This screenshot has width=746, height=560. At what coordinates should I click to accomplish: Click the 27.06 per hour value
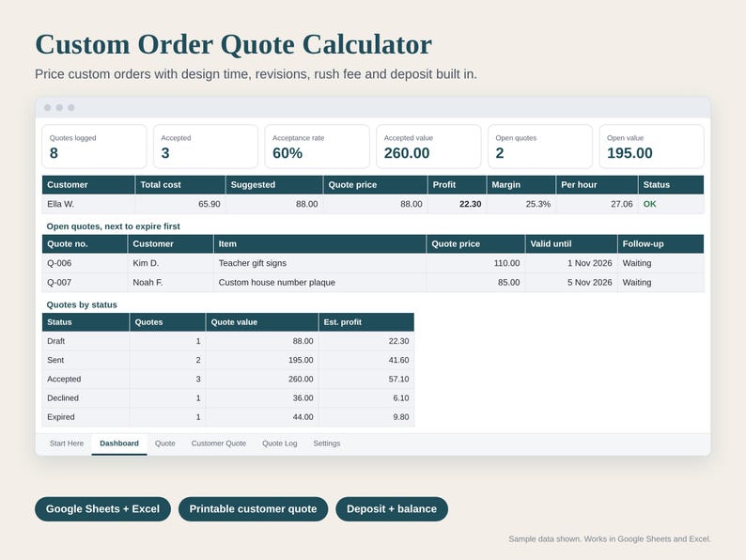598,204
